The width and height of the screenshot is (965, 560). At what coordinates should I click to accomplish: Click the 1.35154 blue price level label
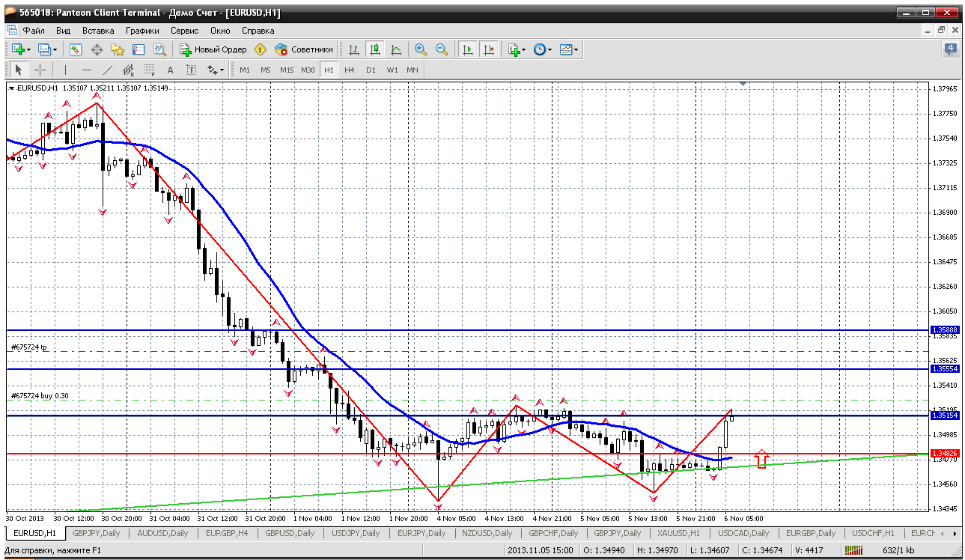[x=945, y=415]
